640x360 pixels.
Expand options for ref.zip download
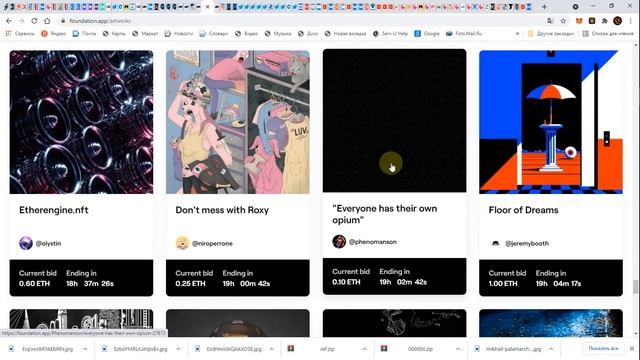click(x=364, y=349)
